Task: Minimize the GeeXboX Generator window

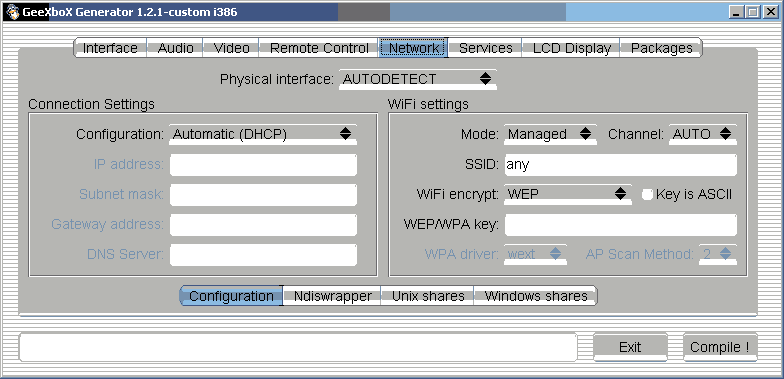Action: [736, 12]
